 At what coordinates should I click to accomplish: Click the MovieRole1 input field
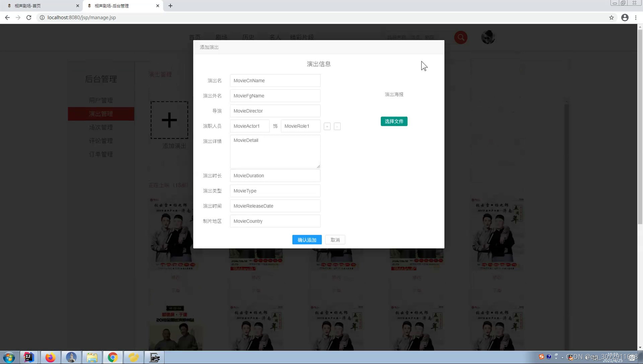click(x=300, y=126)
